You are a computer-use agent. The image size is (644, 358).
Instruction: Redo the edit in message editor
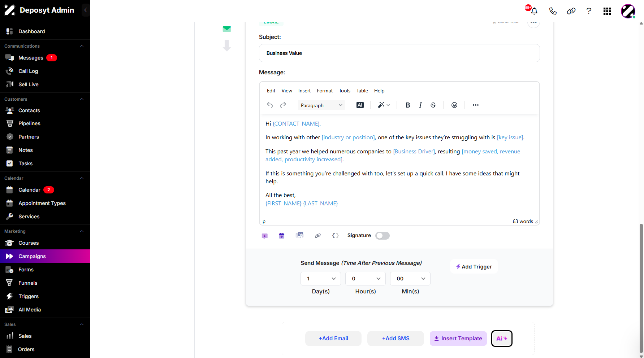click(x=283, y=105)
